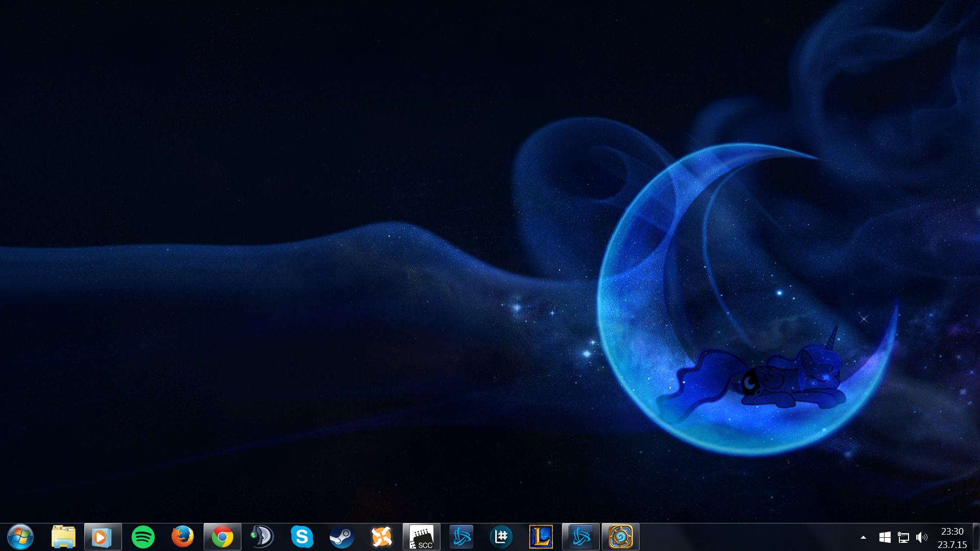
Task: Open the volume speaker tray icon
Action: click(922, 537)
